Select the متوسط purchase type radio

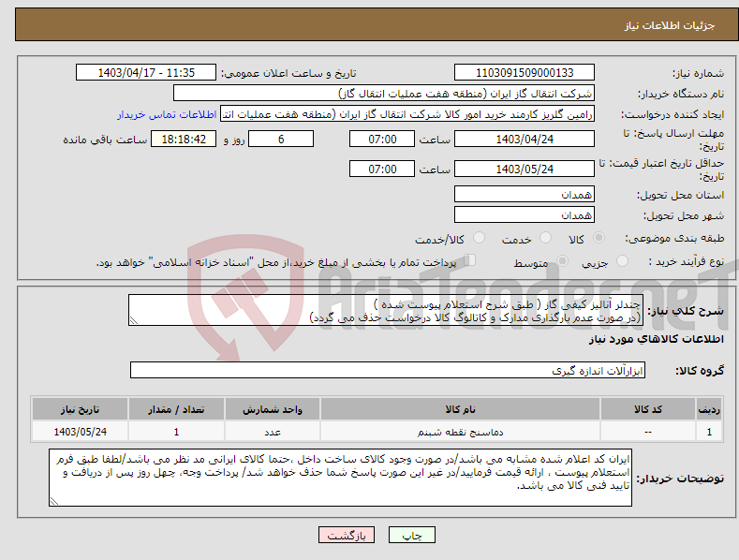tap(562, 260)
